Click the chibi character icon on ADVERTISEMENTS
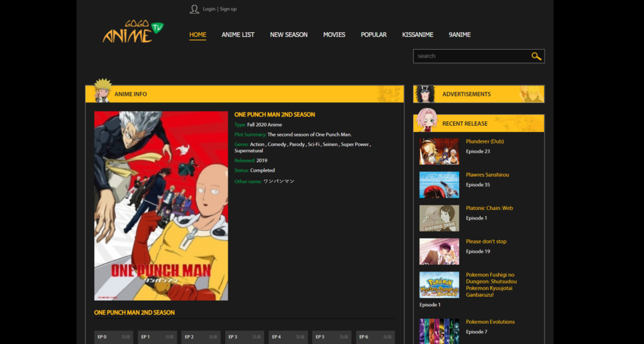This screenshot has height=344, width=644. pos(425,94)
